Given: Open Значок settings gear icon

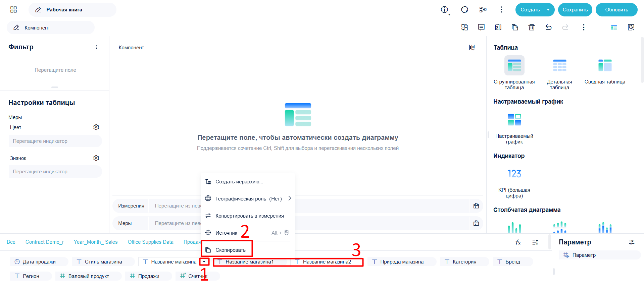Looking at the screenshot, I should (x=96, y=158).
